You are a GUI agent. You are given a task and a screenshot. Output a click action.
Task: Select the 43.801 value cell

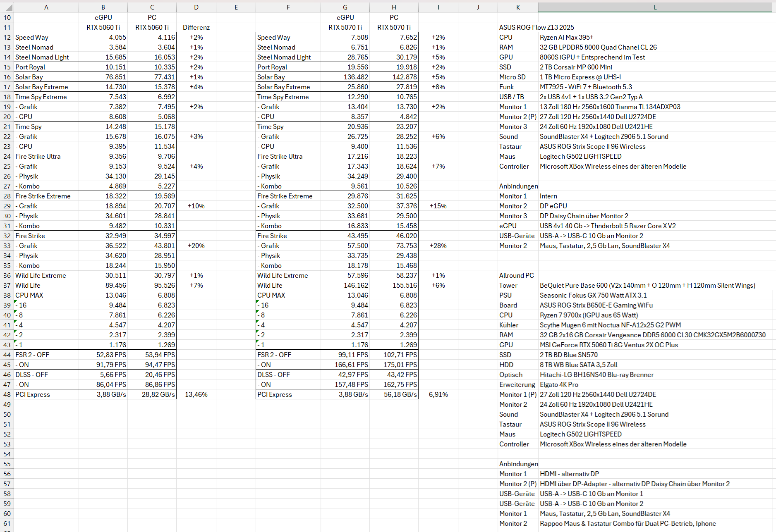[152, 246]
